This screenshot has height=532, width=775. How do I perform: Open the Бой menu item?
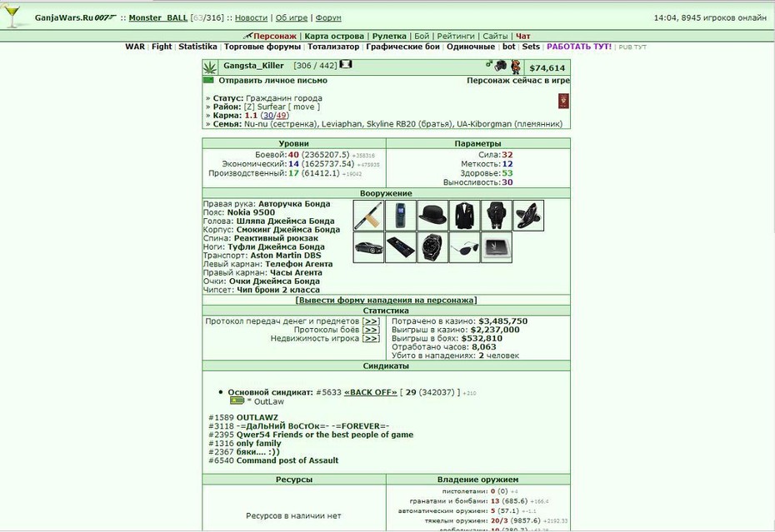click(x=422, y=36)
